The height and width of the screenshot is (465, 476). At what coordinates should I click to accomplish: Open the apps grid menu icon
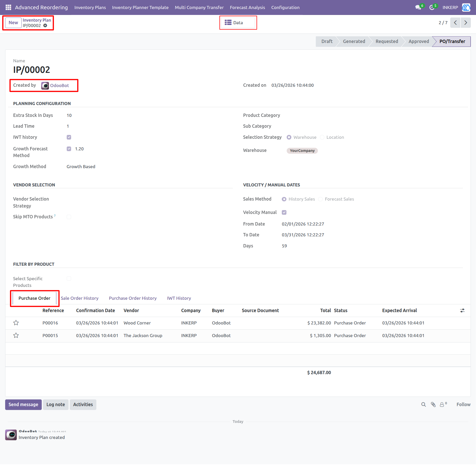tap(8, 7)
